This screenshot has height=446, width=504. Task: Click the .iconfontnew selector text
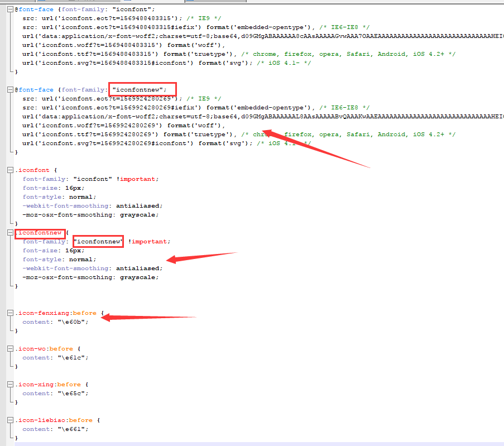coord(39,232)
